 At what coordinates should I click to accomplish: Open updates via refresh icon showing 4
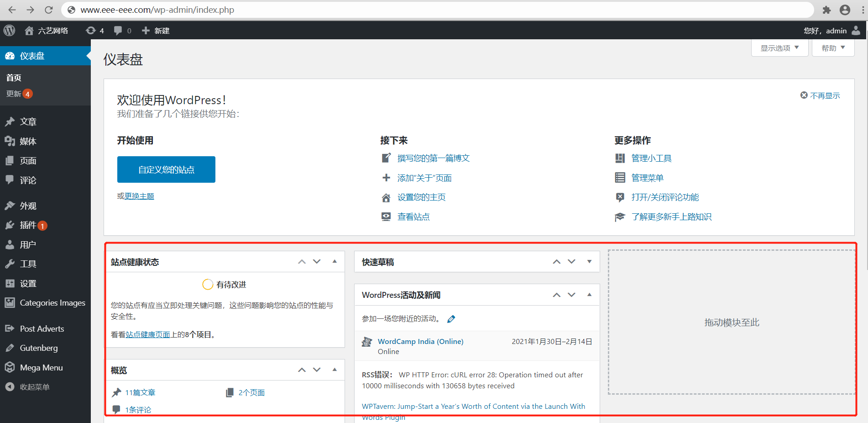90,30
